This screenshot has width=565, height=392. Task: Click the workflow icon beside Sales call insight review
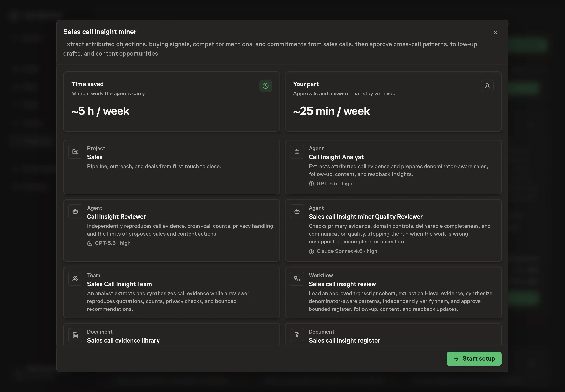(297, 279)
